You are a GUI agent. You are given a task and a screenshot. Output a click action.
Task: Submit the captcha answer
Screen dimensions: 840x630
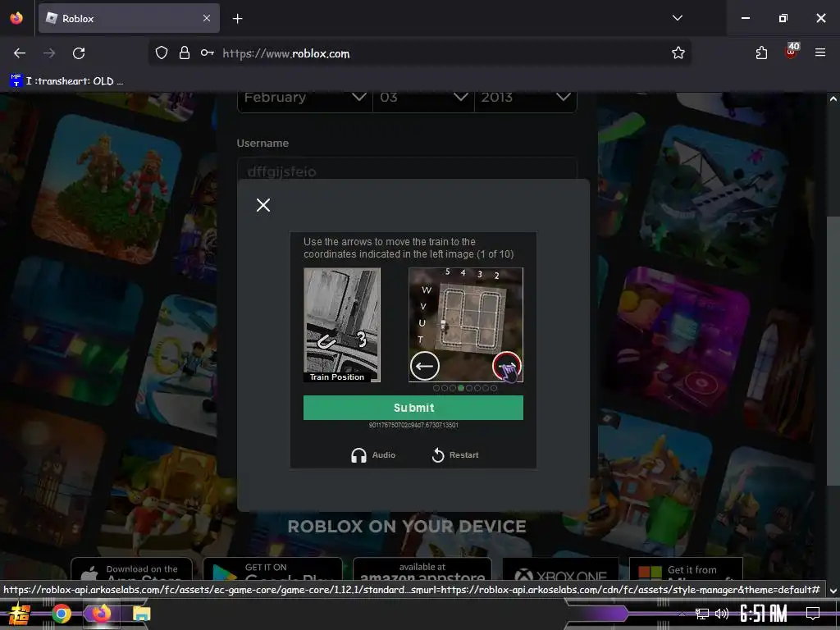pyautogui.click(x=413, y=408)
